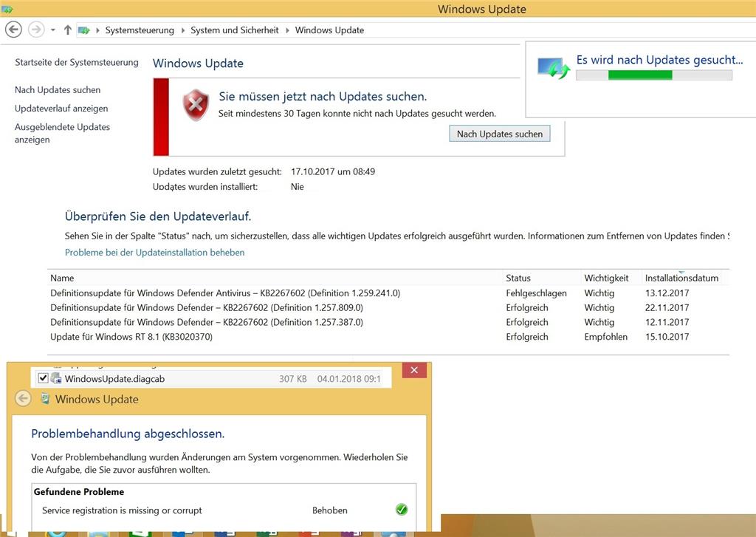Click the red shield error icon
The height and width of the screenshot is (537, 756).
[x=196, y=105]
